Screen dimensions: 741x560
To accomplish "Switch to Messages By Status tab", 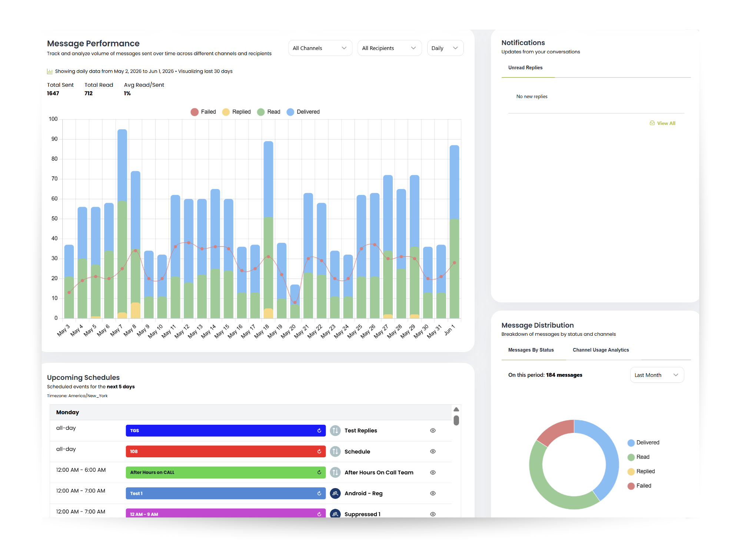I will click(531, 350).
